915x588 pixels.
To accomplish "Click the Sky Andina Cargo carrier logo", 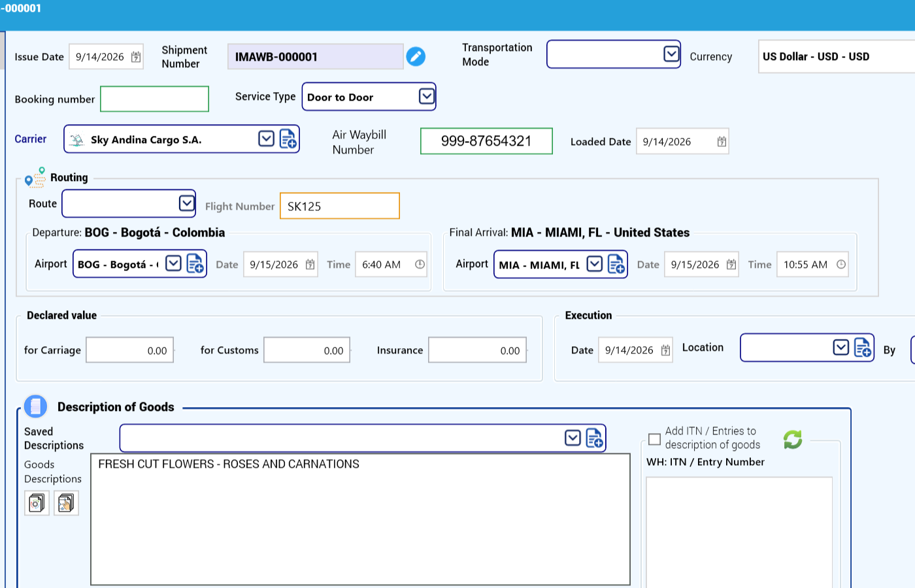I will click(77, 140).
